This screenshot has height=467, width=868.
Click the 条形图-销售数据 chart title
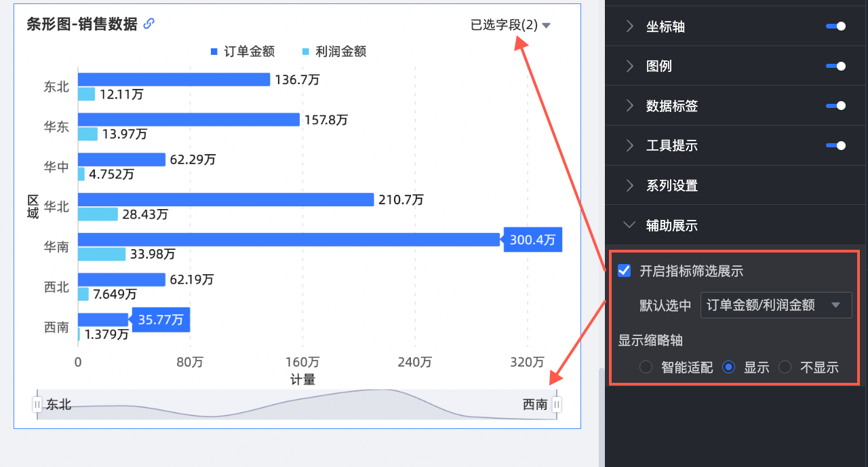coord(81,24)
